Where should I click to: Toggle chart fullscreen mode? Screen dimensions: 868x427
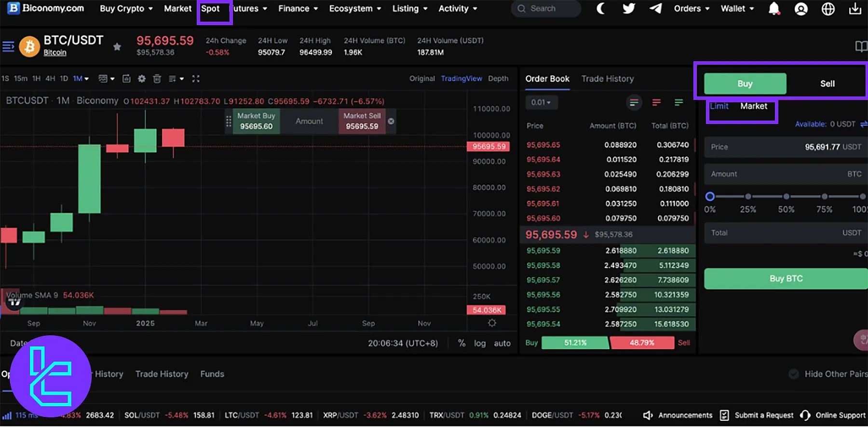(196, 79)
